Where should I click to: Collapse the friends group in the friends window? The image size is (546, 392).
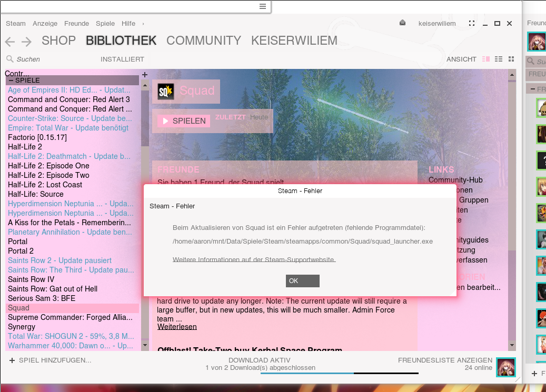tap(532, 89)
